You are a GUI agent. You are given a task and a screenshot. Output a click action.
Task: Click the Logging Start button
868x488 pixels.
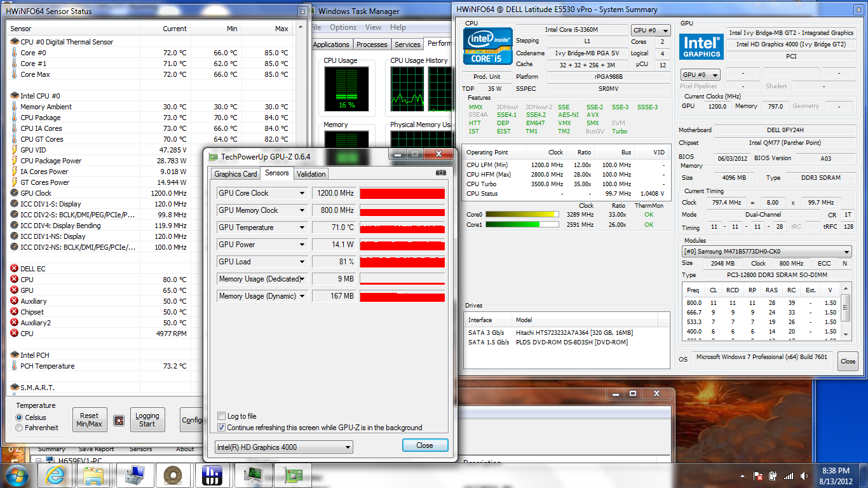(147, 419)
